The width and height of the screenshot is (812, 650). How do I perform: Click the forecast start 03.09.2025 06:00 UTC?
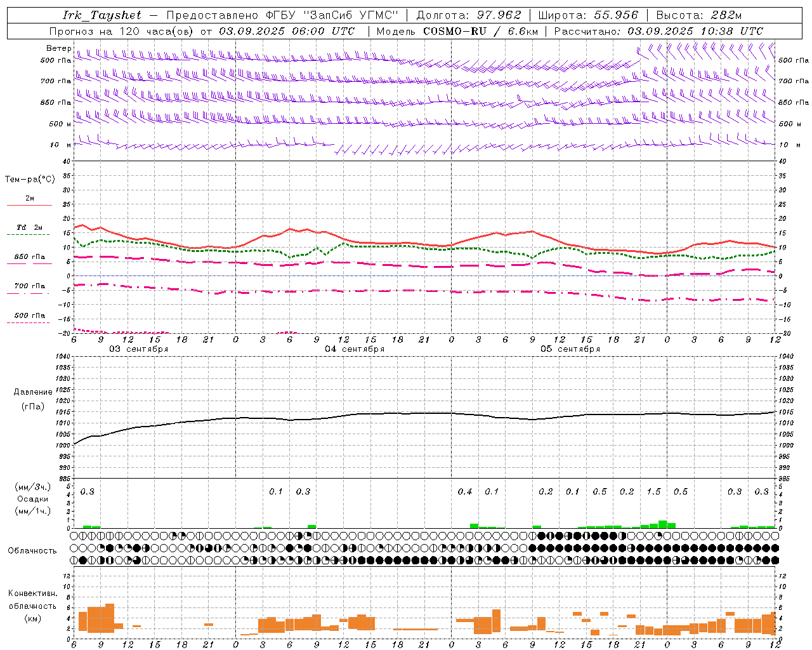coord(287,31)
